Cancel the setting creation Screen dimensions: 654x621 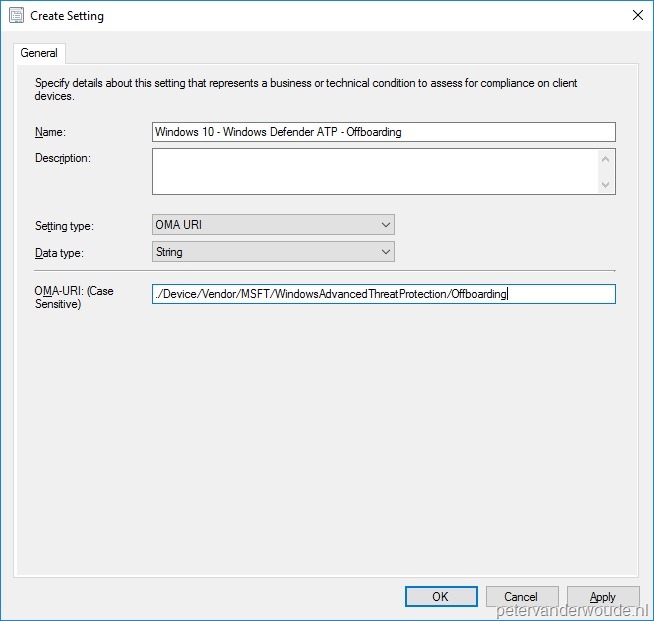point(522,596)
